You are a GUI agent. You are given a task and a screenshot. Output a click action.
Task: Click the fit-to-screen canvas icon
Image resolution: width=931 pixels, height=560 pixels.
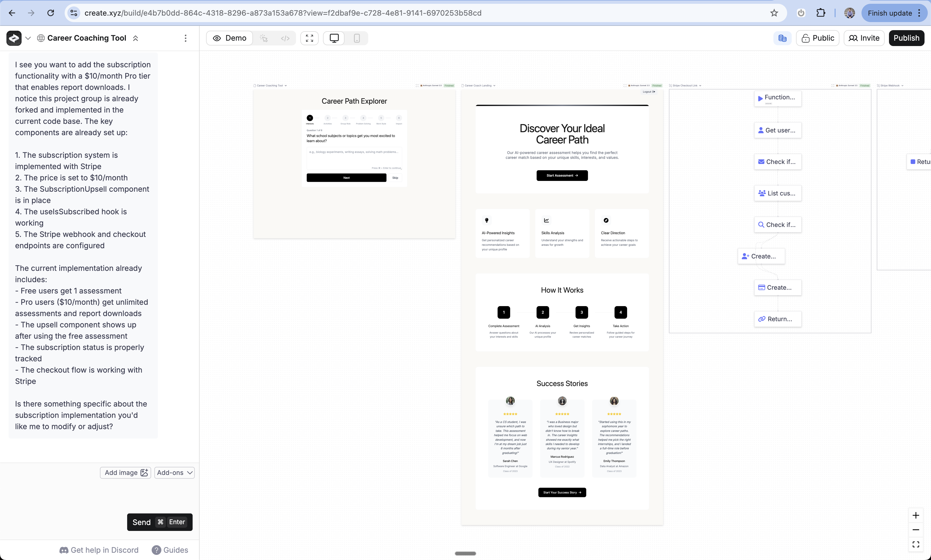[916, 544]
